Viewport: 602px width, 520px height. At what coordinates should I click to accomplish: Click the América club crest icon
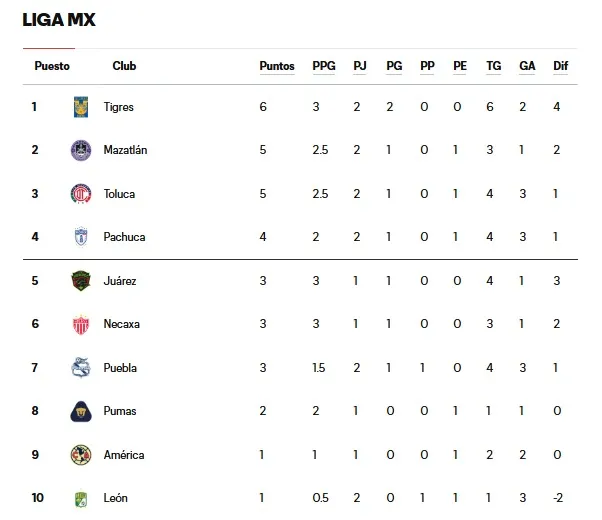[x=81, y=455]
